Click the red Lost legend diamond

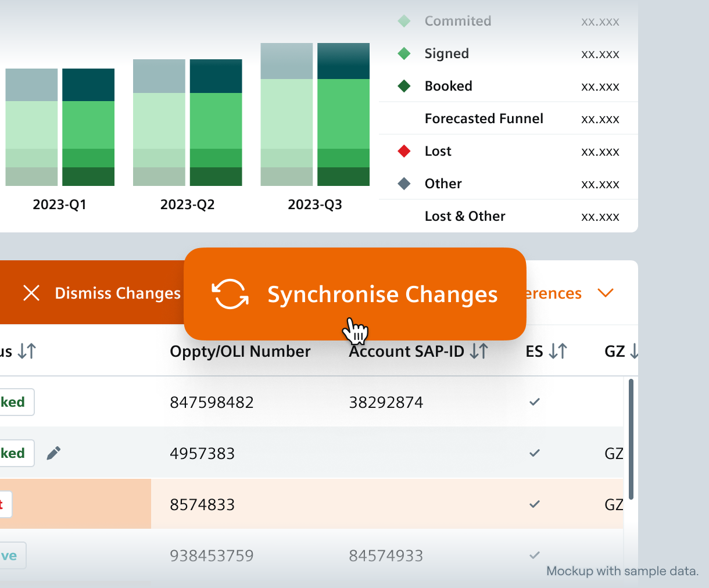(404, 152)
